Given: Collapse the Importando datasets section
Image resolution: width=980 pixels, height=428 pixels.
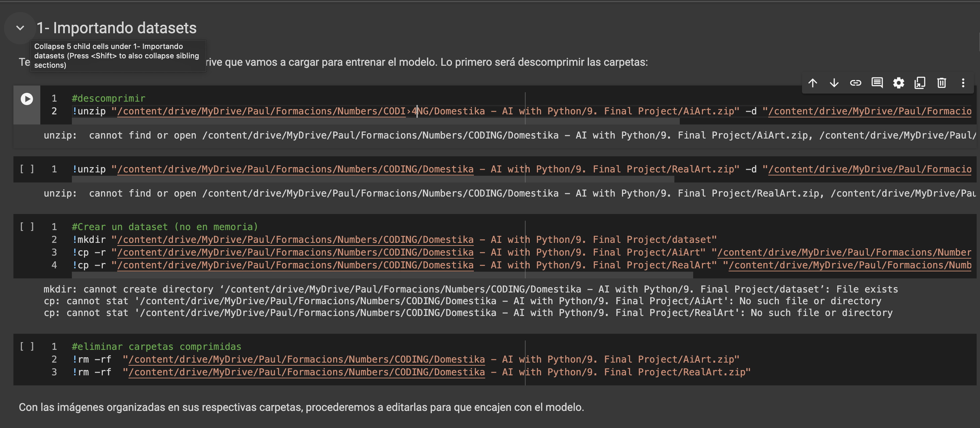Looking at the screenshot, I should 20,28.
